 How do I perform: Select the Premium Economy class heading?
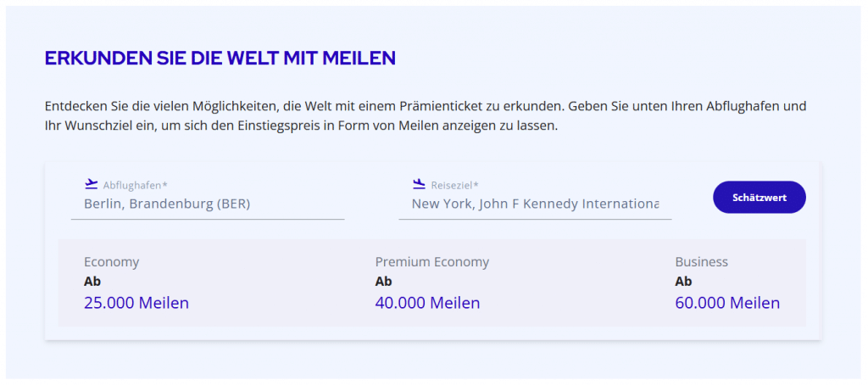[x=431, y=261]
